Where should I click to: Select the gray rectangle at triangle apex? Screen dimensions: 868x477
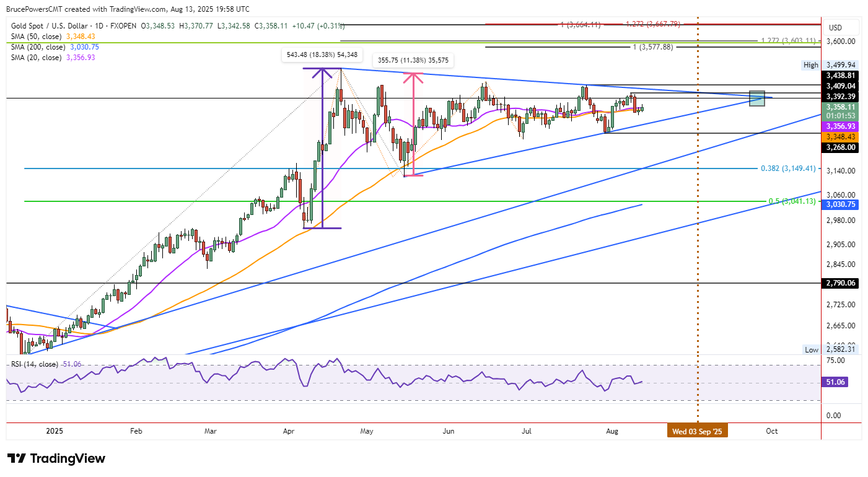[x=757, y=98]
